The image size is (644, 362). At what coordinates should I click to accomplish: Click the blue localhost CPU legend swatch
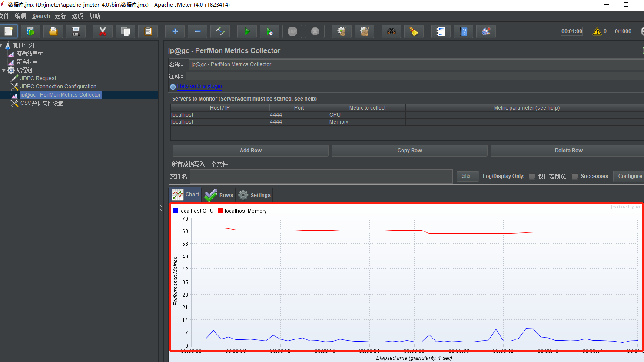[x=175, y=211]
